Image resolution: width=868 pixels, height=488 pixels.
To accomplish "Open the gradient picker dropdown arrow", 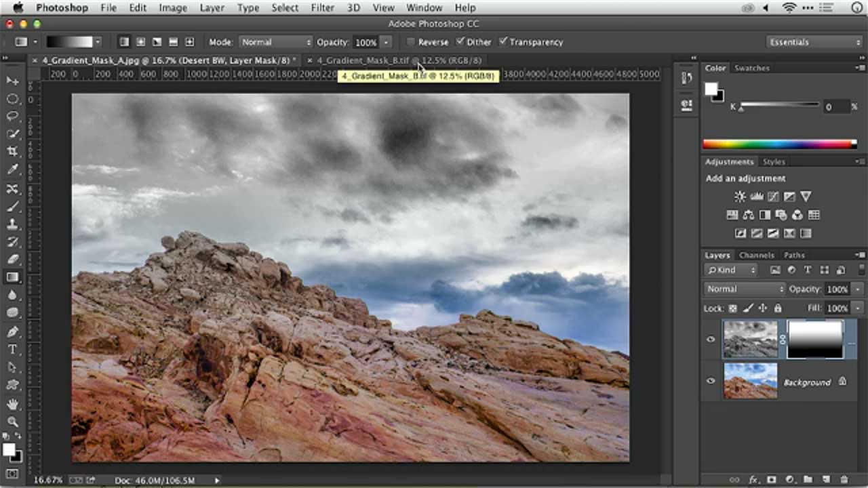I will tap(98, 42).
